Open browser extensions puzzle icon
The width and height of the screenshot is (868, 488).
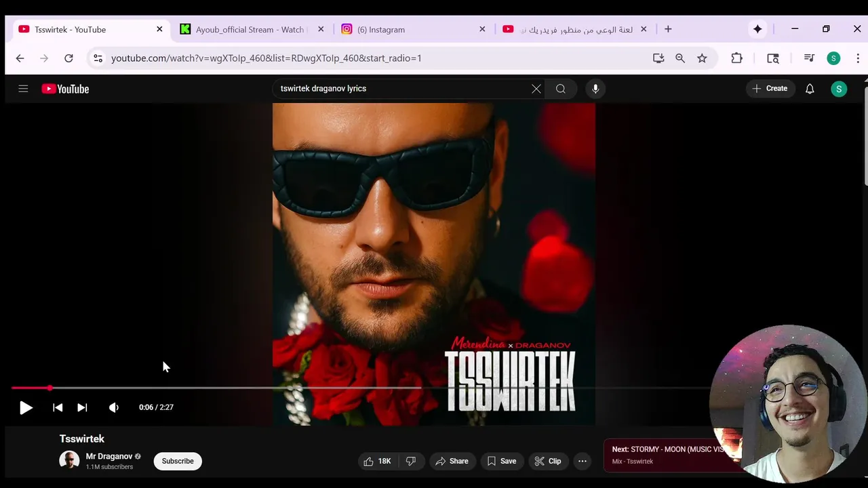[x=736, y=58]
